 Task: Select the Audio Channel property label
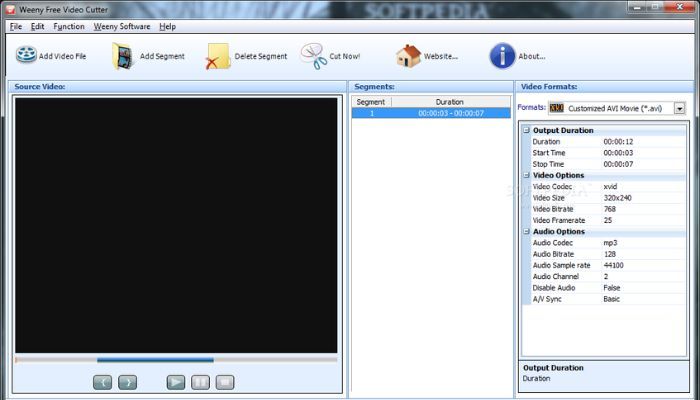click(x=555, y=276)
